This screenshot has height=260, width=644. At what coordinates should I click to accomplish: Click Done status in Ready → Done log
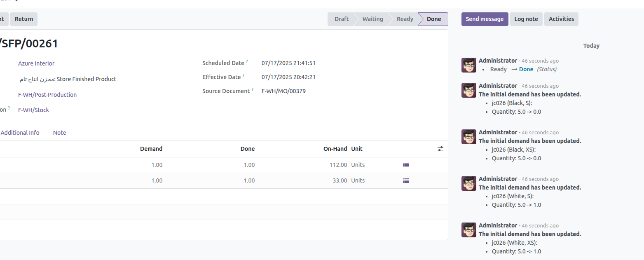tap(526, 69)
